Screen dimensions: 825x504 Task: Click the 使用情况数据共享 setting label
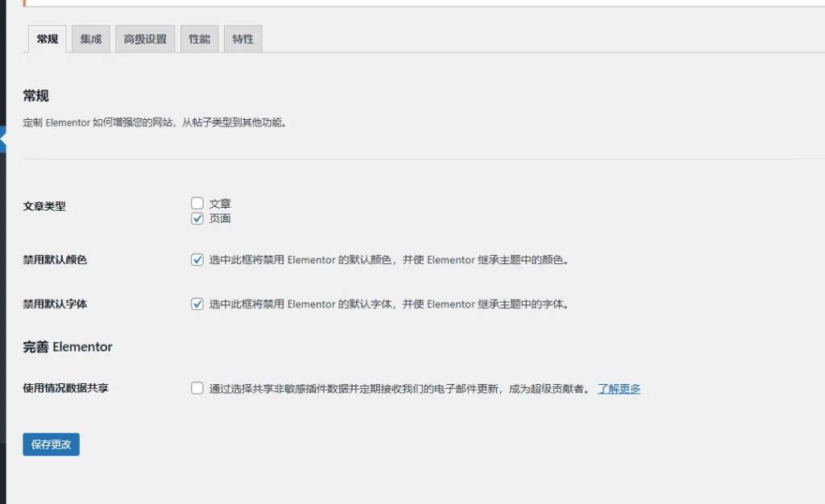[x=66, y=388]
